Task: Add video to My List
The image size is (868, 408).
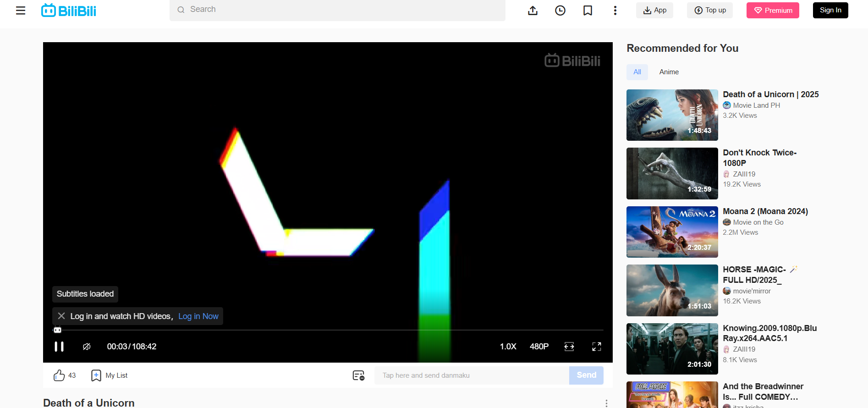Action: click(109, 375)
